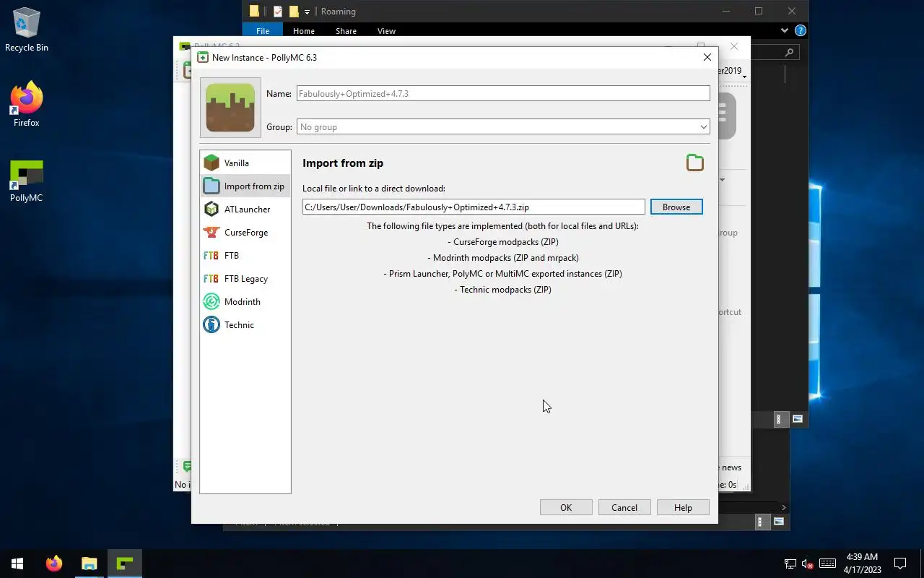Open the View tab in Explorer window
The height and width of the screenshot is (578, 924).
coord(386,31)
